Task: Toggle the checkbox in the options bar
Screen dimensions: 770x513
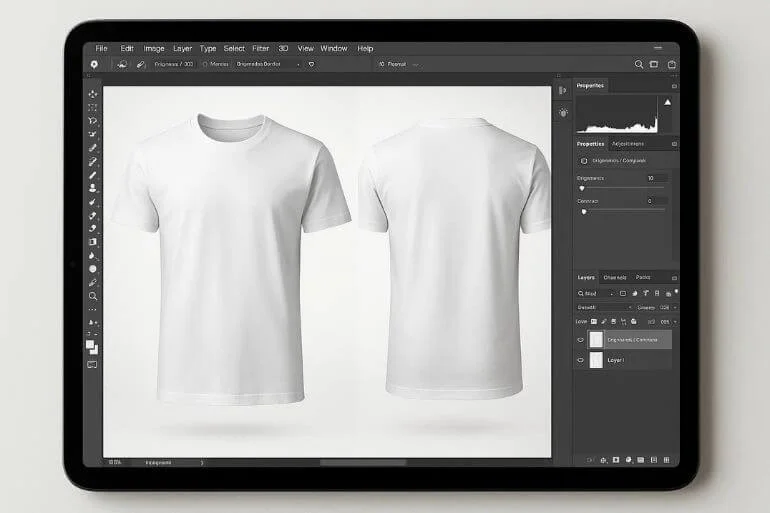Action: point(205,64)
